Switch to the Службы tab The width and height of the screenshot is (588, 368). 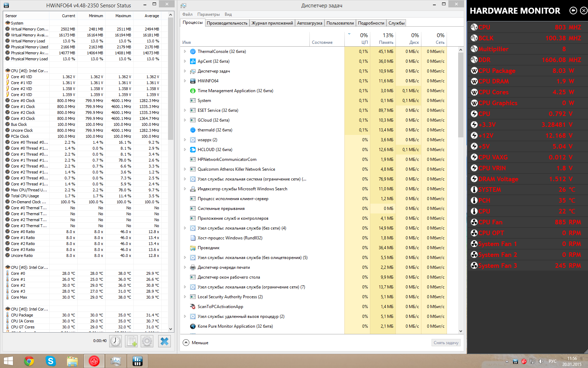(x=397, y=23)
